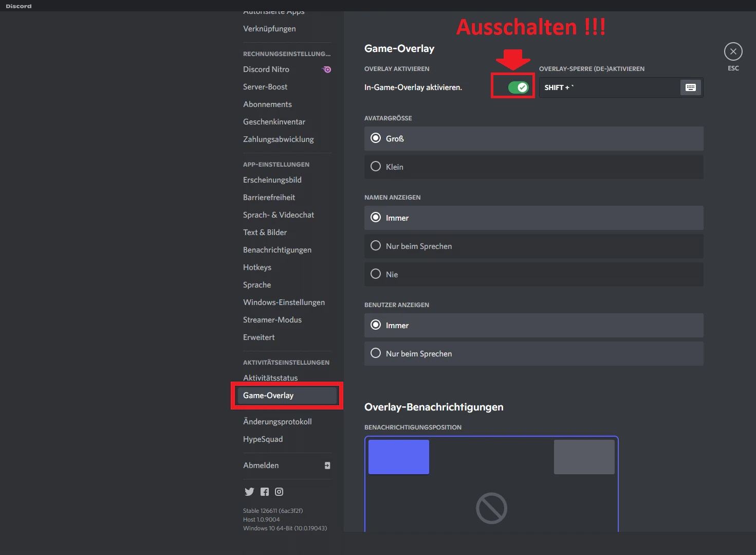The width and height of the screenshot is (756, 555).
Task: Select avatar size Klein
Action: click(533, 167)
